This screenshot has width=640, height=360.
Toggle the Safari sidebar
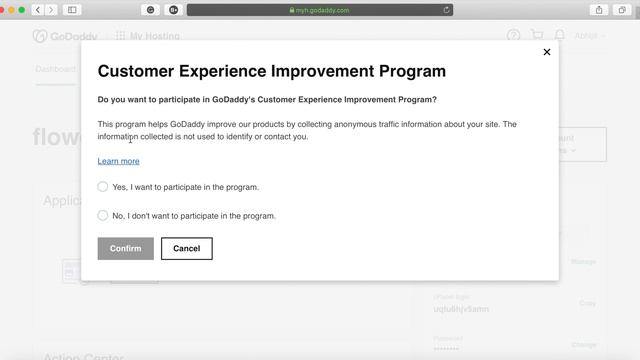point(72,10)
